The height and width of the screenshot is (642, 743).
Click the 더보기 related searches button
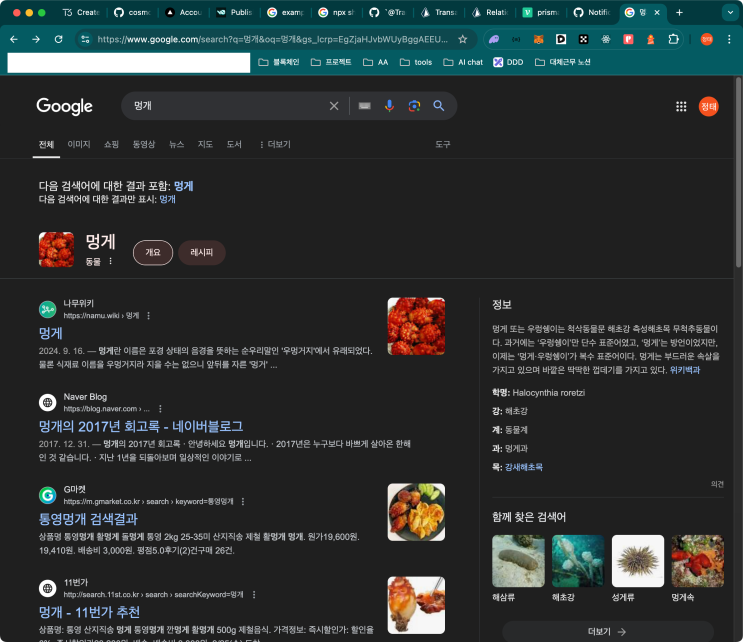point(607,632)
